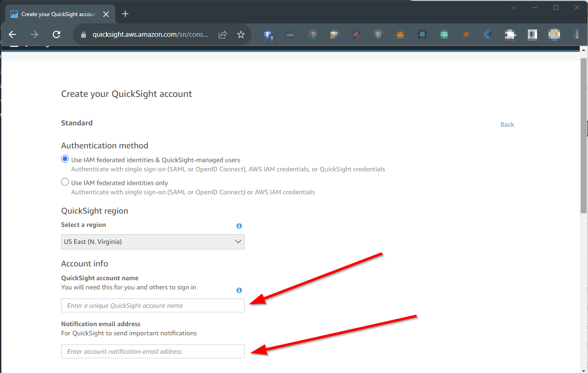Select the QuickSight-managed users authentication option
This screenshot has width=588, height=373.
click(65, 158)
